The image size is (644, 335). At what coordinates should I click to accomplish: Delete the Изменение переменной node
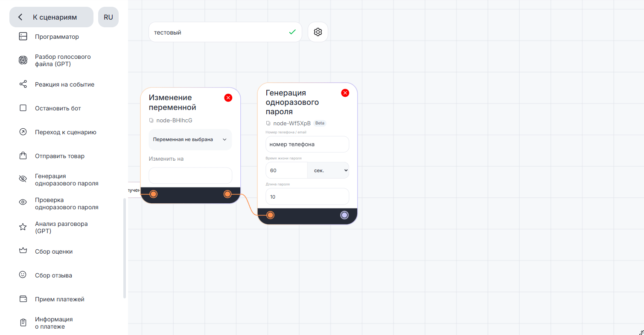[x=228, y=98]
